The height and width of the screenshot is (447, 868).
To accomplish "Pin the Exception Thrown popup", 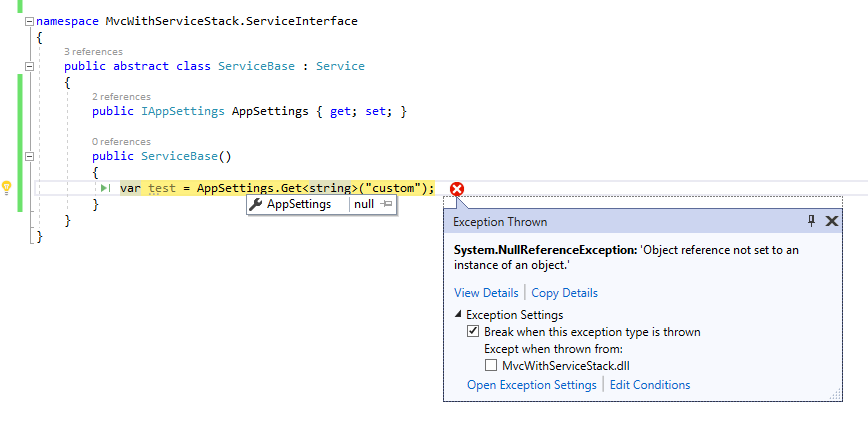I will pyautogui.click(x=812, y=221).
